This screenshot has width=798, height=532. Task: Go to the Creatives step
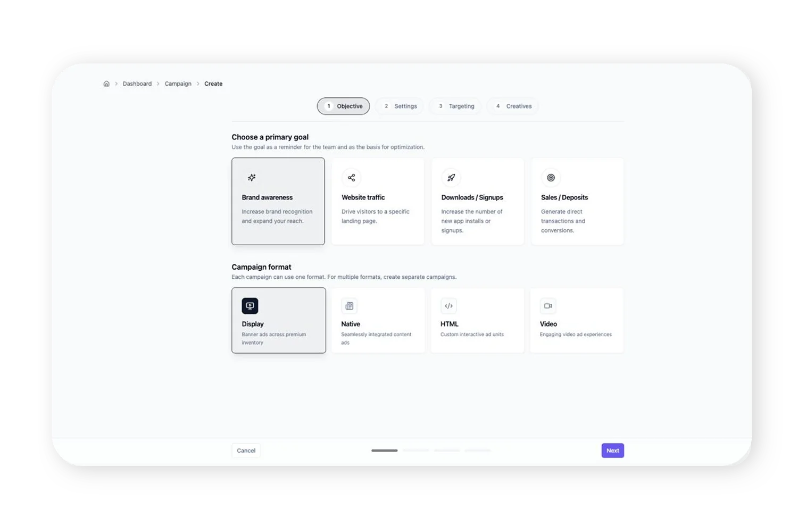512,106
